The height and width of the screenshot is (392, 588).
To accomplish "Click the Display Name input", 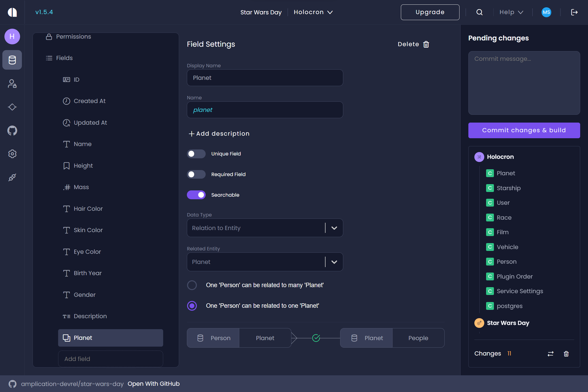I will (265, 78).
